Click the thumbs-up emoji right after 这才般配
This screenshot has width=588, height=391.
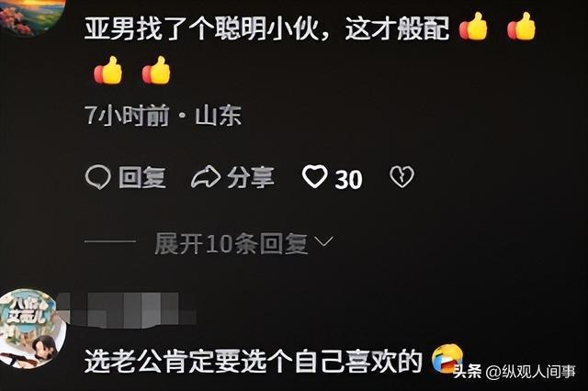pos(473,26)
